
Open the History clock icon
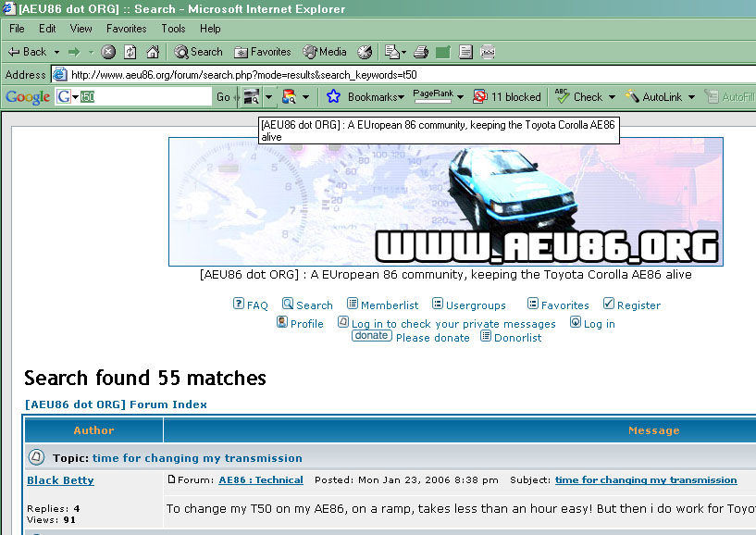point(365,52)
